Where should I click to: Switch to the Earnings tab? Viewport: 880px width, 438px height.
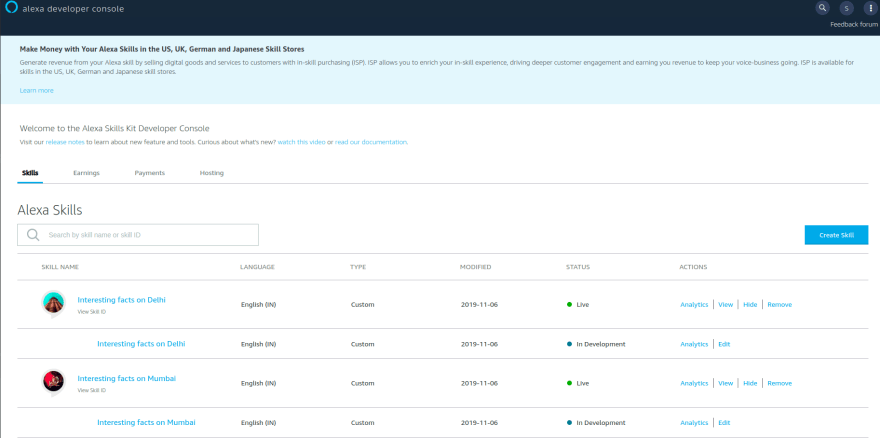86,173
